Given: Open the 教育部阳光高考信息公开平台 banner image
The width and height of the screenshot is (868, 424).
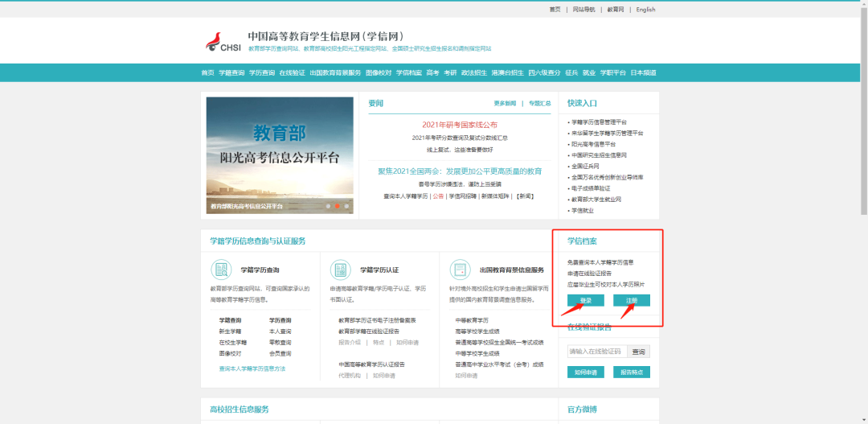Looking at the screenshot, I should pos(280,155).
